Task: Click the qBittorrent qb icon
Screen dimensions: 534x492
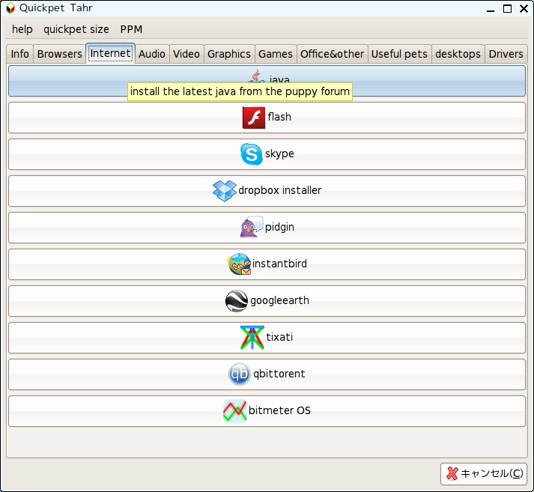Action: [x=239, y=374]
